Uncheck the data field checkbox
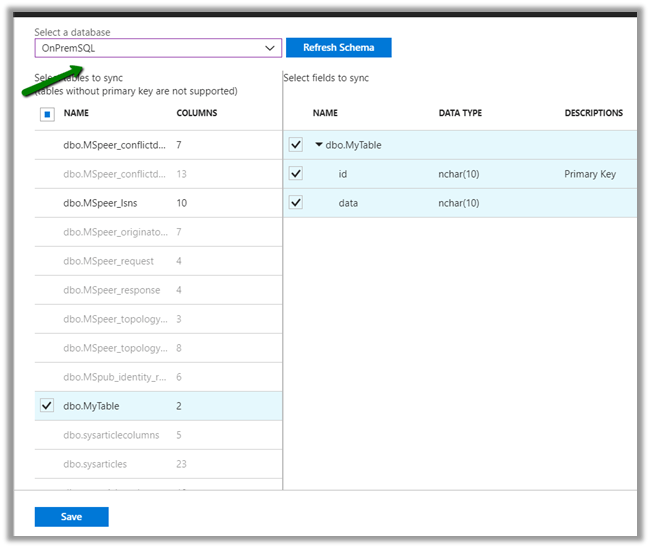 tap(296, 203)
